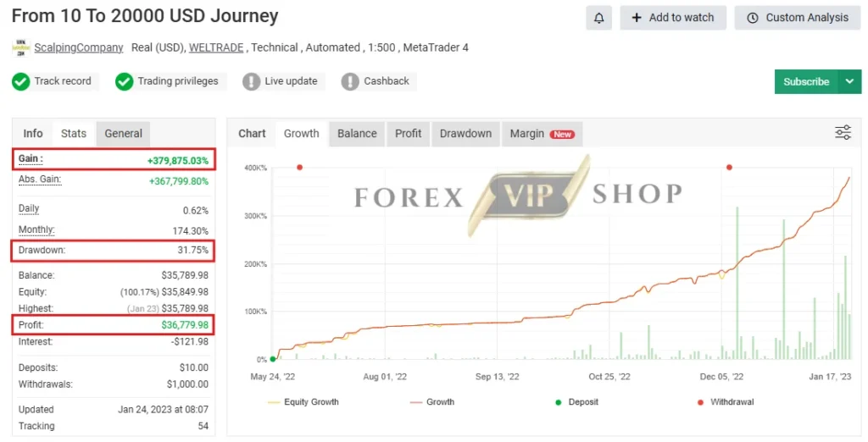The image size is (868, 442).
Task: Open the Balance chart tab
Action: (357, 133)
